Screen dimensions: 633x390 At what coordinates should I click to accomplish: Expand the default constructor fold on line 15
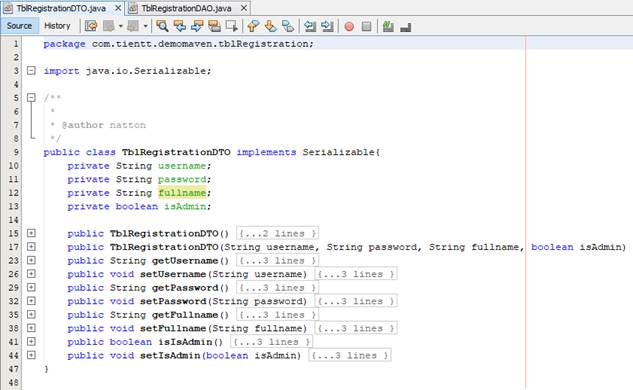(x=31, y=233)
